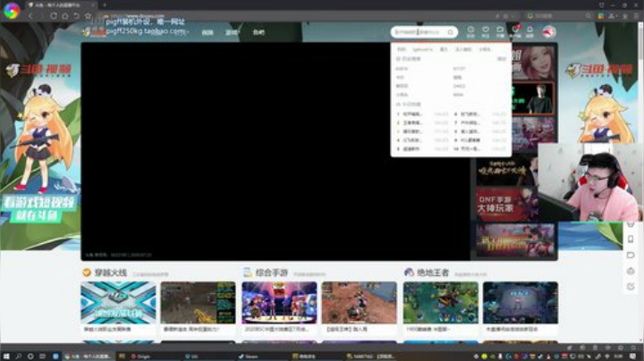This screenshot has height=361, width=644.
Task: Select hot search rank 1 entry
Action: point(422,114)
